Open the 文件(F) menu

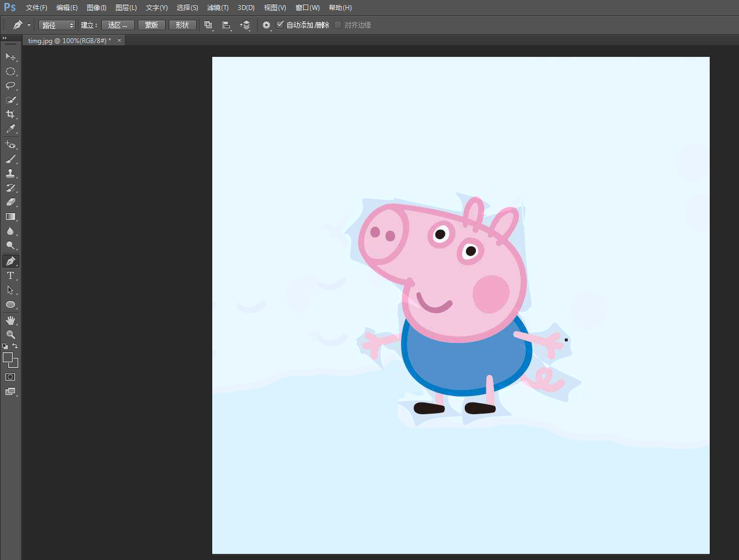pyautogui.click(x=36, y=8)
